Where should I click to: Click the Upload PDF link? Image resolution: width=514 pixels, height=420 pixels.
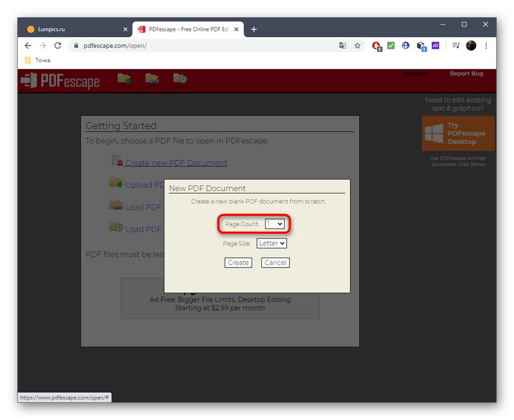click(x=144, y=185)
